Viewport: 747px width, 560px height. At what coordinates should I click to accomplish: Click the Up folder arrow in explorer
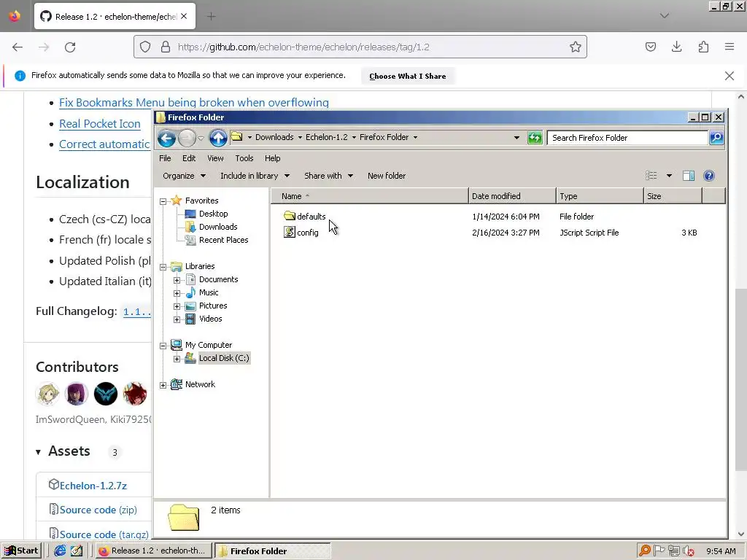[218, 138]
